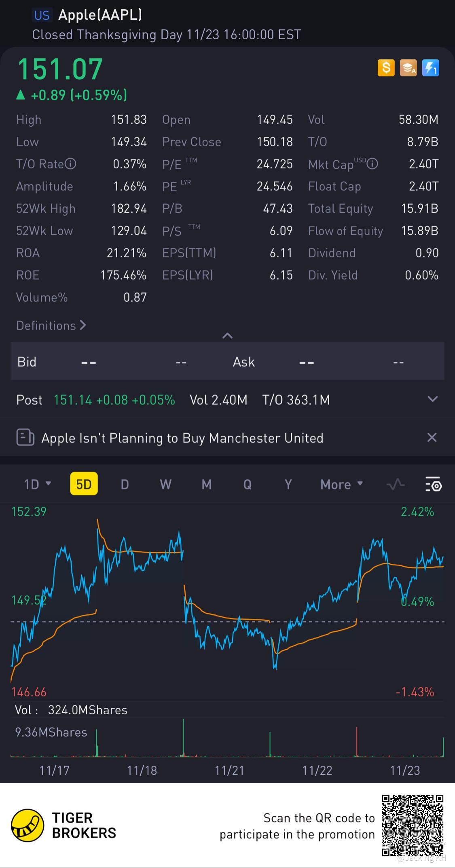Open the chart indicator waveform icon
Viewport: 455px width, 868px height.
395,484
